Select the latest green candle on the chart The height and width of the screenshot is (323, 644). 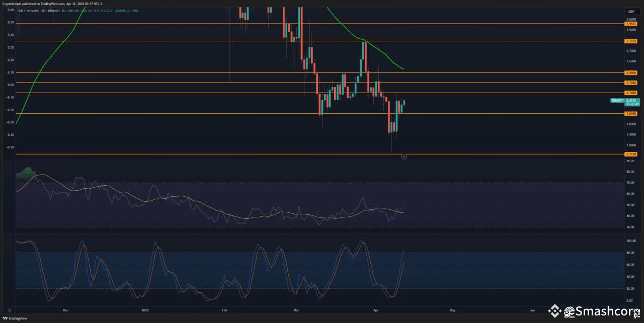(404, 102)
